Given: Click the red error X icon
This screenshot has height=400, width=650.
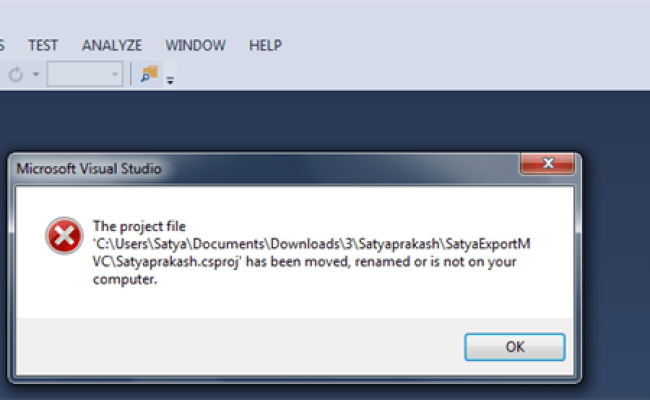Looking at the screenshot, I should click(64, 235).
